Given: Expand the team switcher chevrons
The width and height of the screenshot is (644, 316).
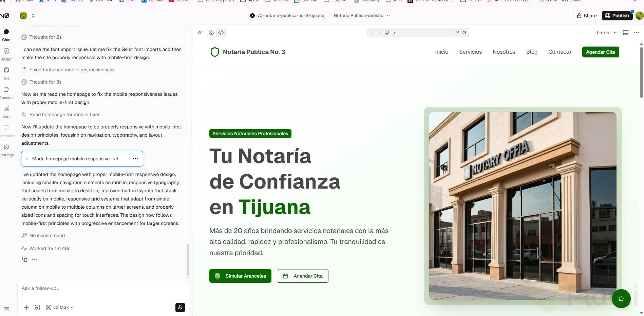Looking at the screenshot, I should pyautogui.click(x=33, y=16).
